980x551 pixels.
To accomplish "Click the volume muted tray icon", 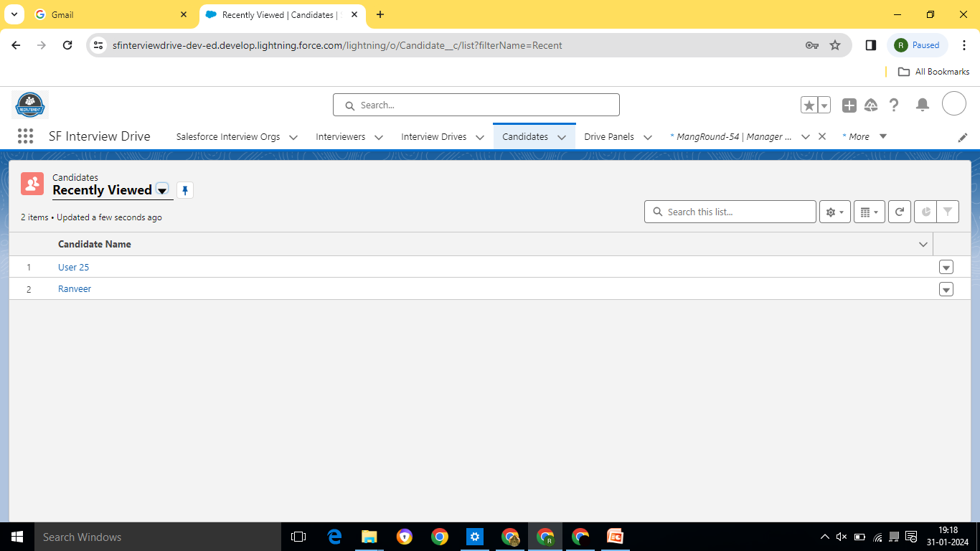I will (842, 537).
